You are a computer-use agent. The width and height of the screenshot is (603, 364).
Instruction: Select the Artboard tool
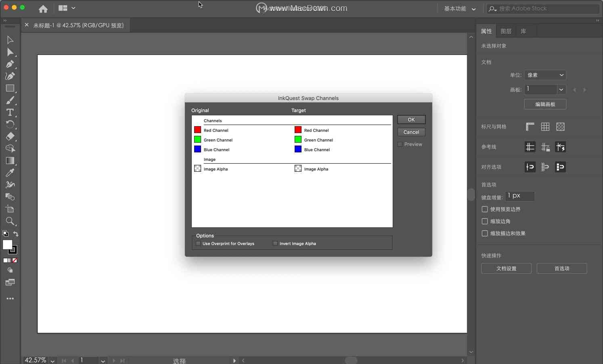[x=10, y=209]
